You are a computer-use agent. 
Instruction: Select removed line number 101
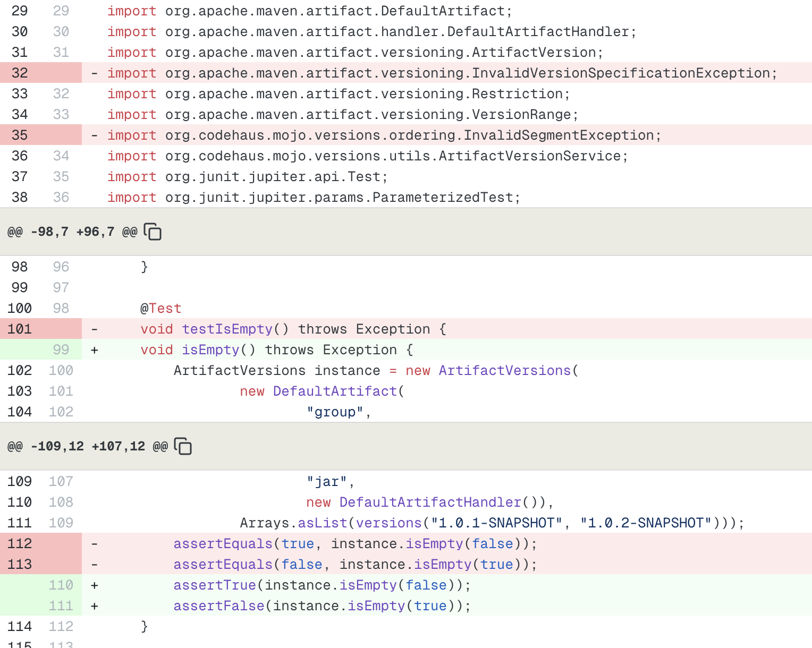pyautogui.click(x=20, y=329)
